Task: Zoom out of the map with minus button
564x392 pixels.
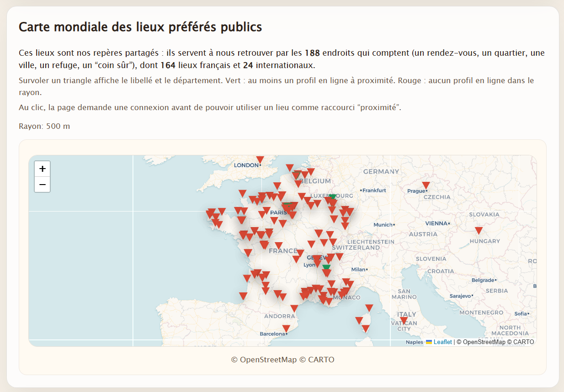Action: pyautogui.click(x=43, y=184)
